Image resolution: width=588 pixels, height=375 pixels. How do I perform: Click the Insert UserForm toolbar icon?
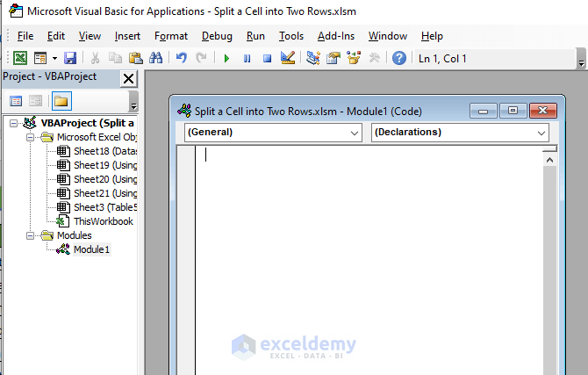point(40,58)
